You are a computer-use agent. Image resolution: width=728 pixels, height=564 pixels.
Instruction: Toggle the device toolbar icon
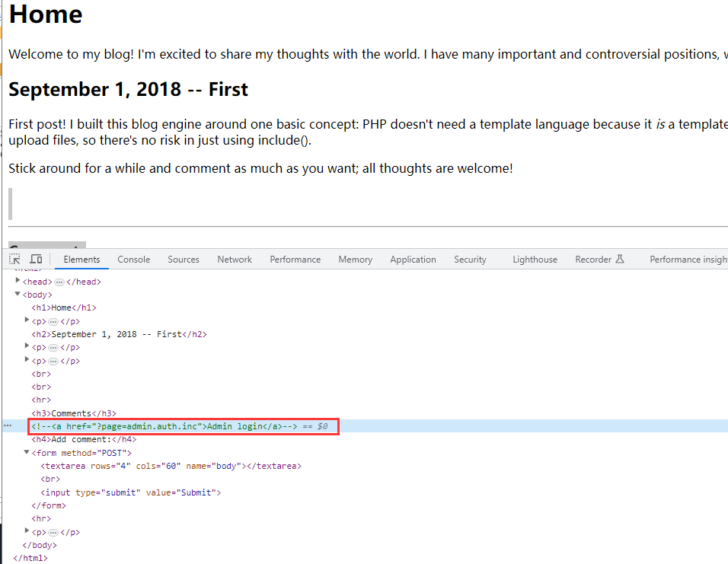[37, 259]
